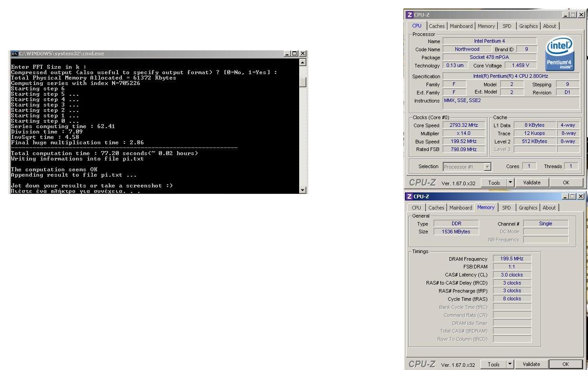
Task: Click Validate button in upper CPU-Z window
Action: [531, 183]
